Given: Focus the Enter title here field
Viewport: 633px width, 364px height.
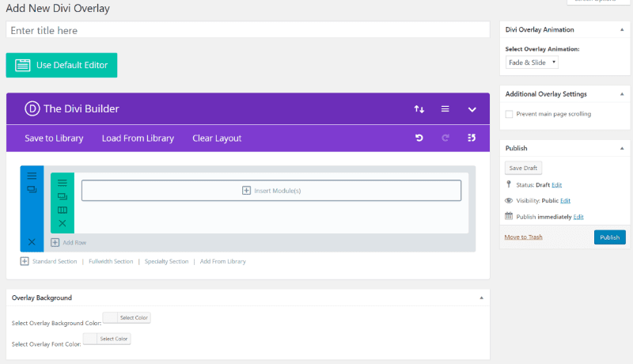Looking at the screenshot, I should [248, 30].
